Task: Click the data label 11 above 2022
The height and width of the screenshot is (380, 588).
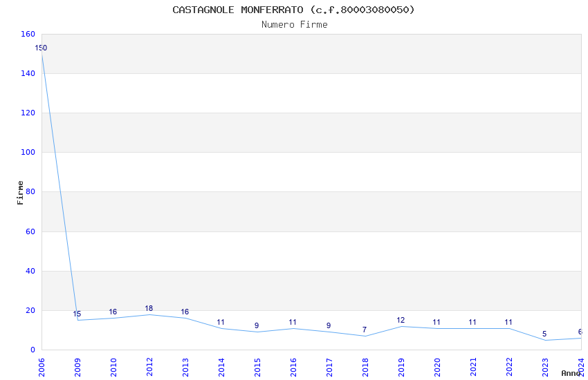Action: 508,322
